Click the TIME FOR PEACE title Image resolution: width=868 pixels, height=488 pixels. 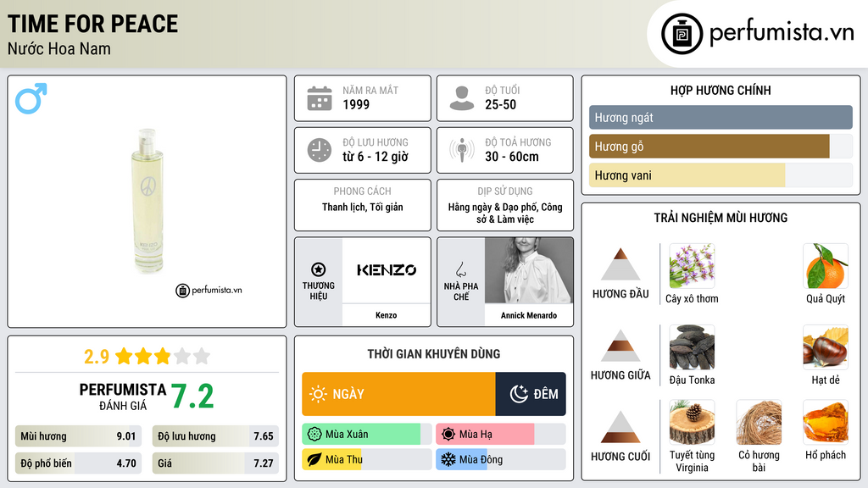pos(92,24)
